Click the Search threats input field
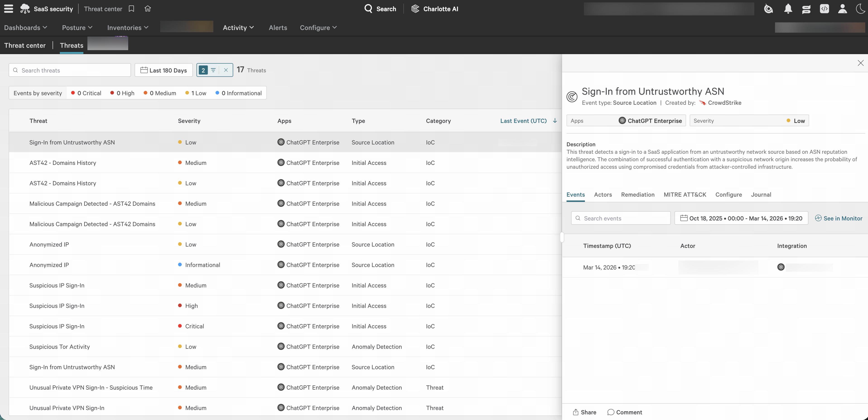 70,70
